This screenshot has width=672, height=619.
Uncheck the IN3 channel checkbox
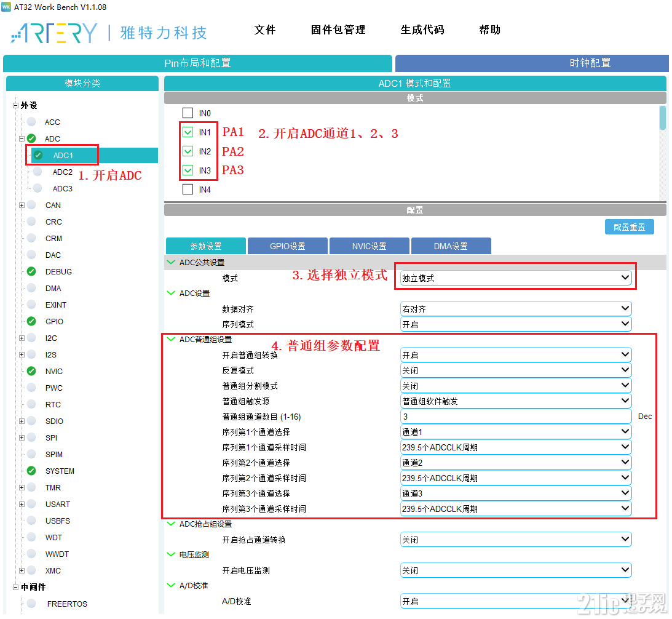(x=188, y=170)
